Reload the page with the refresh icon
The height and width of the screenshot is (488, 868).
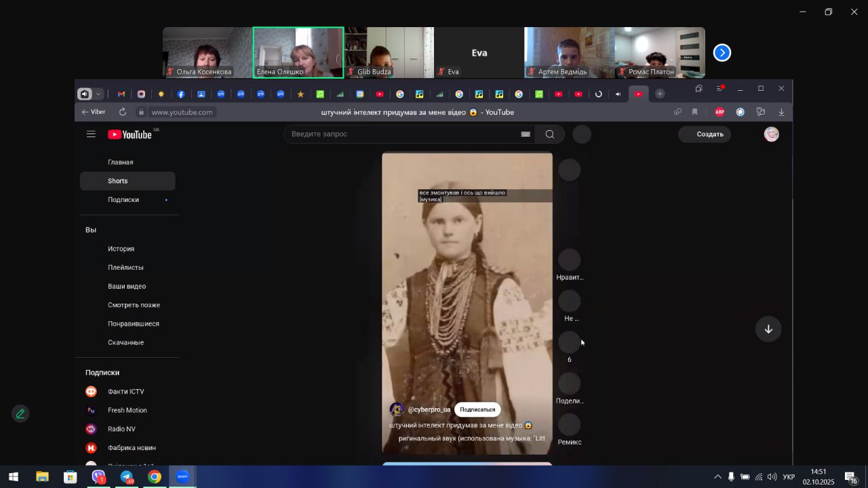pyautogui.click(x=123, y=112)
